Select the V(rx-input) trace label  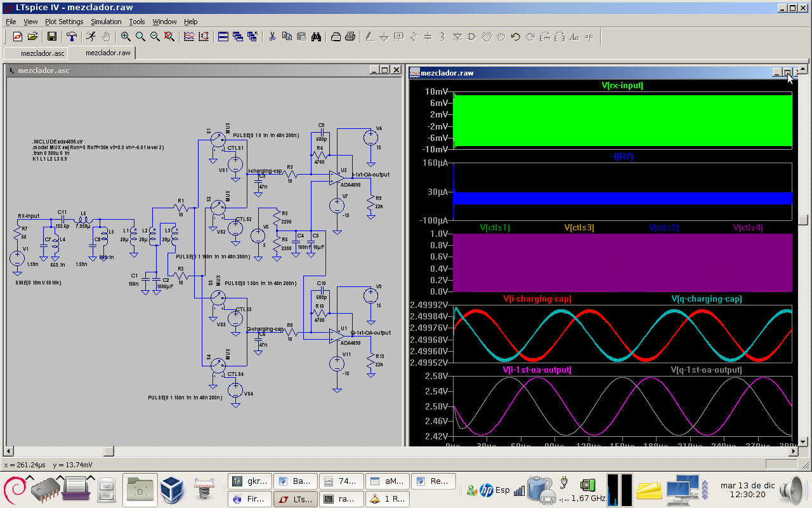click(x=622, y=86)
